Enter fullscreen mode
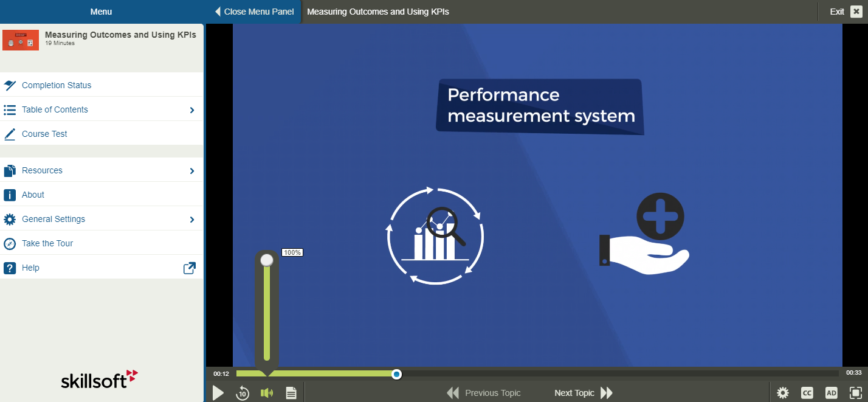This screenshot has height=402, width=868. (855, 393)
